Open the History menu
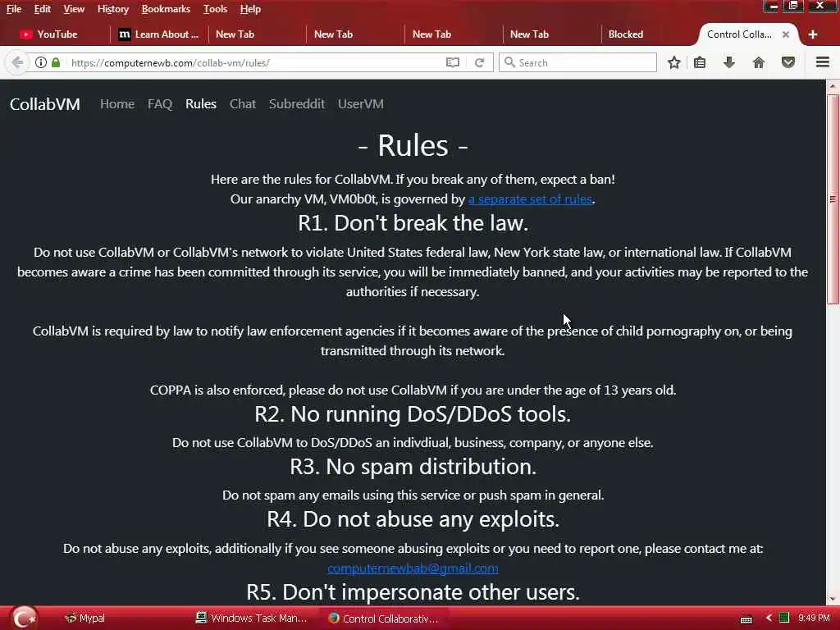Image resolution: width=840 pixels, height=630 pixels. coord(113,9)
